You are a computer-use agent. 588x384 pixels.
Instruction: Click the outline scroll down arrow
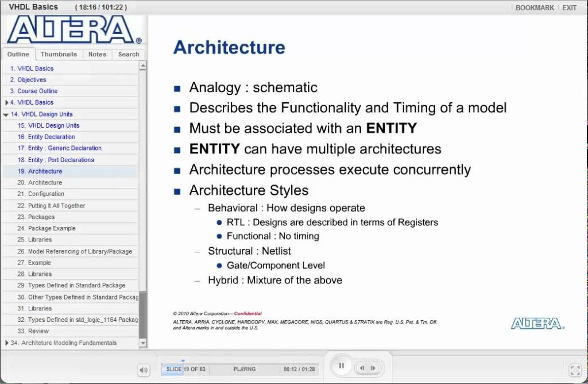(x=143, y=343)
